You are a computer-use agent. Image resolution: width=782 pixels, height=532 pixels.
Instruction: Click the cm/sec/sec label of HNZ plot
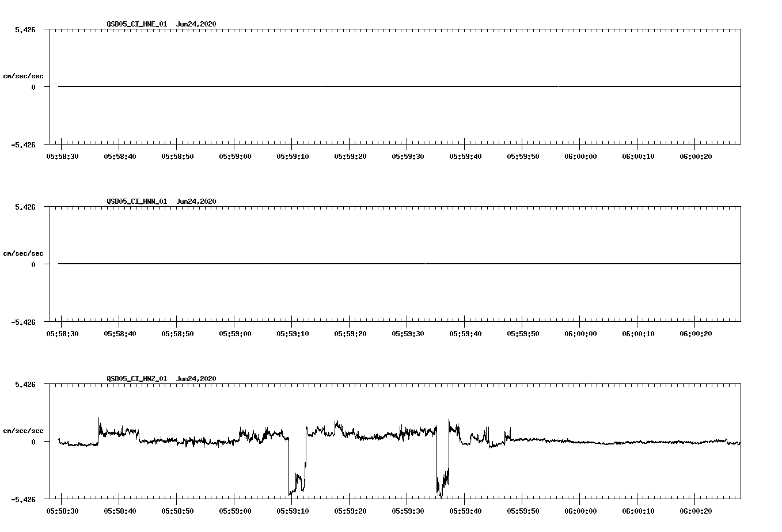click(x=23, y=431)
